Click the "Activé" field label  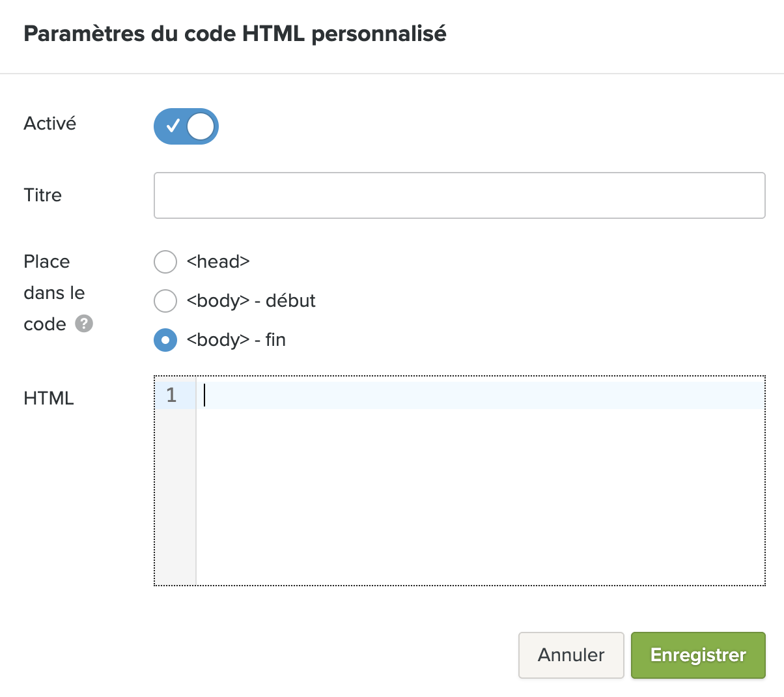click(x=50, y=124)
